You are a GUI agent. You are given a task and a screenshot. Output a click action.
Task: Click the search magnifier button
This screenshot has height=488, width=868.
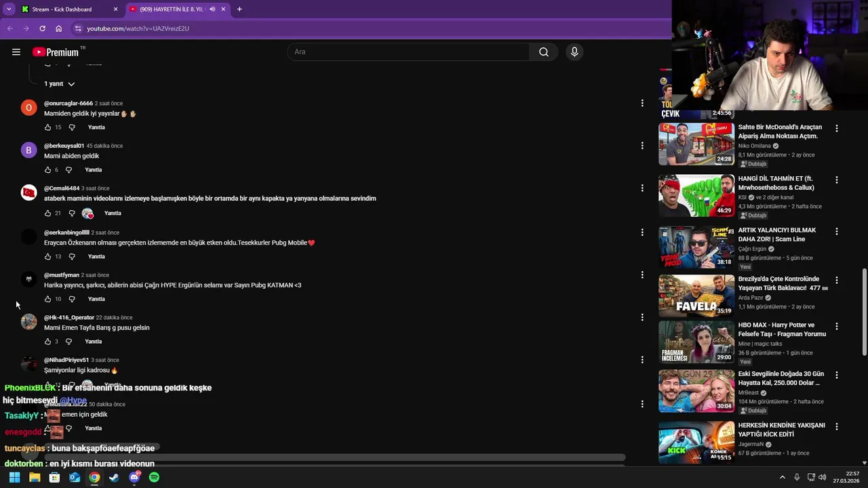coord(544,52)
